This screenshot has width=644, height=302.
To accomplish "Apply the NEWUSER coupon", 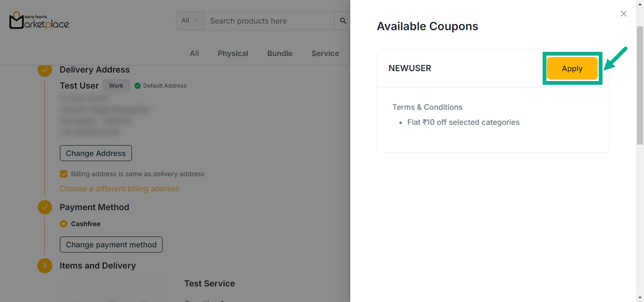I will 572,69.
